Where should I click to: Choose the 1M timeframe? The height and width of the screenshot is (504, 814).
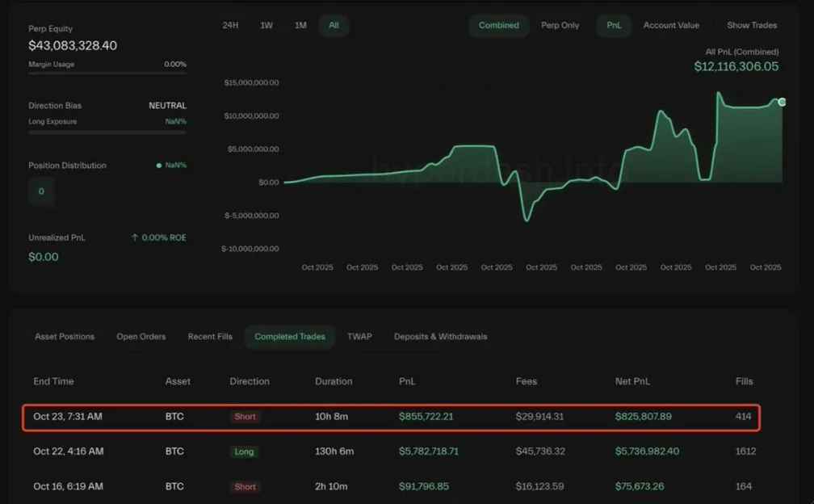coord(300,25)
